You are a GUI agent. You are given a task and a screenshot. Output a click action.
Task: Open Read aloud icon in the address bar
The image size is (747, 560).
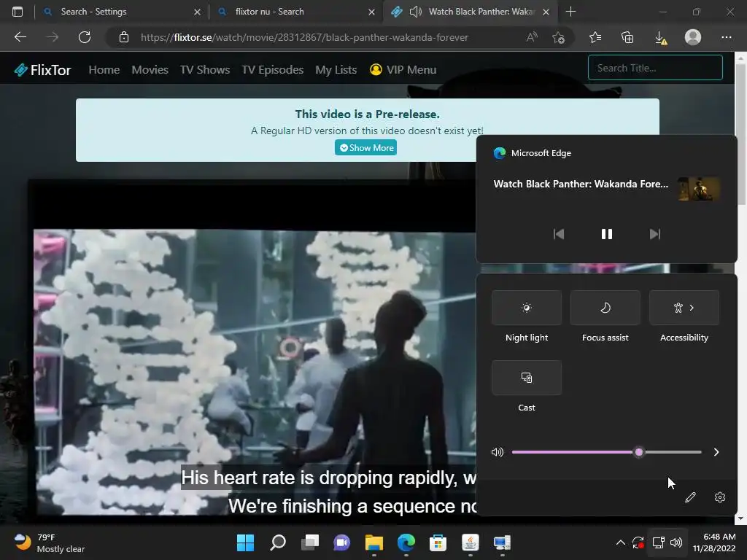532,37
